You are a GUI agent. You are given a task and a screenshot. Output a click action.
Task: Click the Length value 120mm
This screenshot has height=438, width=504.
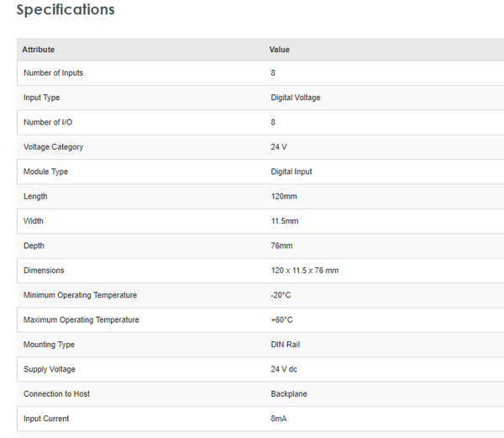(x=283, y=197)
